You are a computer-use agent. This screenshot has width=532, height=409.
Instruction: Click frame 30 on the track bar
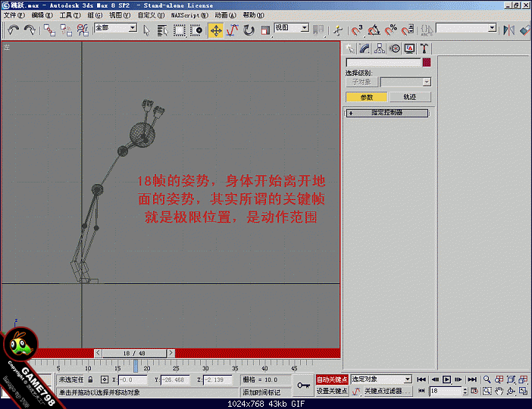(x=205, y=367)
